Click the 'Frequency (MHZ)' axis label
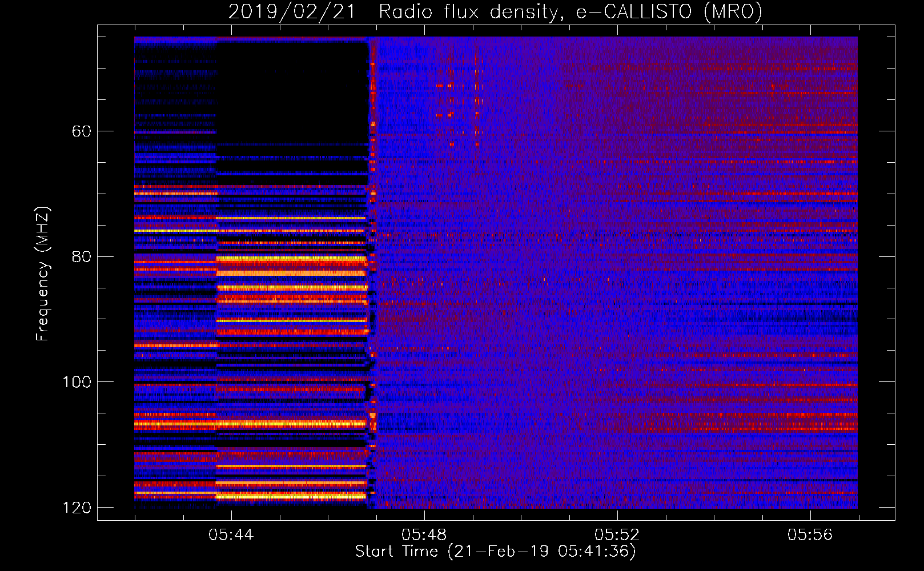 click(x=43, y=274)
